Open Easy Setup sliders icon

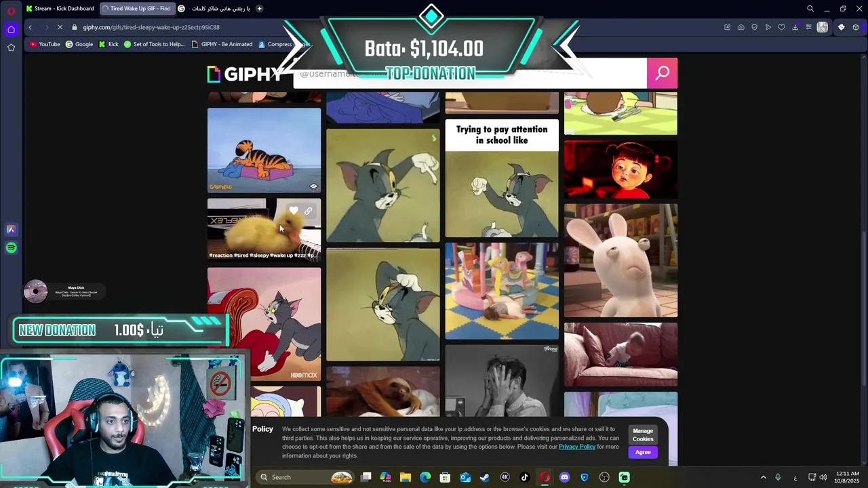(x=808, y=27)
